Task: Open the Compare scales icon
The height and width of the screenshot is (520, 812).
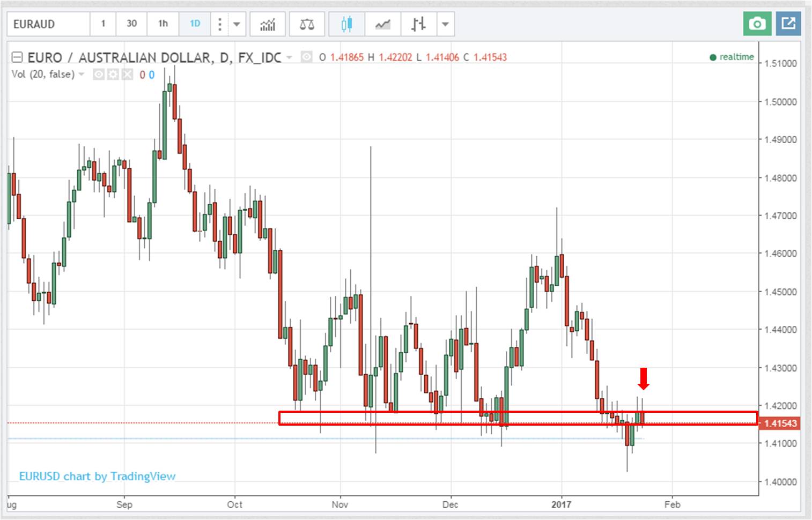Action: 307,24
